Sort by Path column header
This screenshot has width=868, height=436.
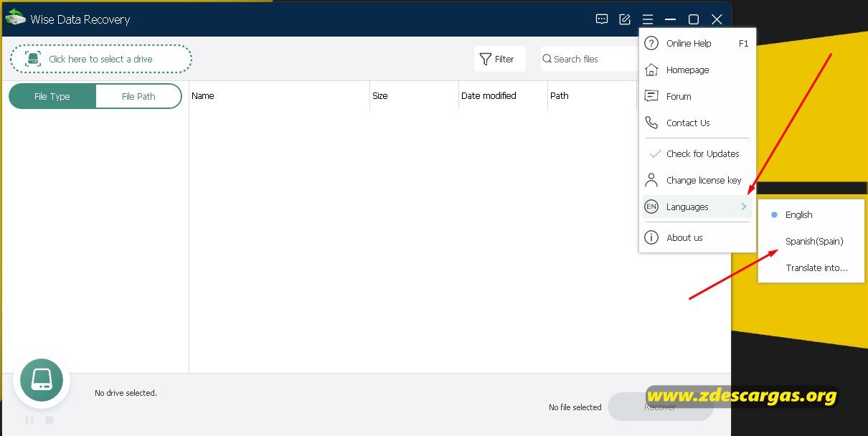(x=592, y=95)
